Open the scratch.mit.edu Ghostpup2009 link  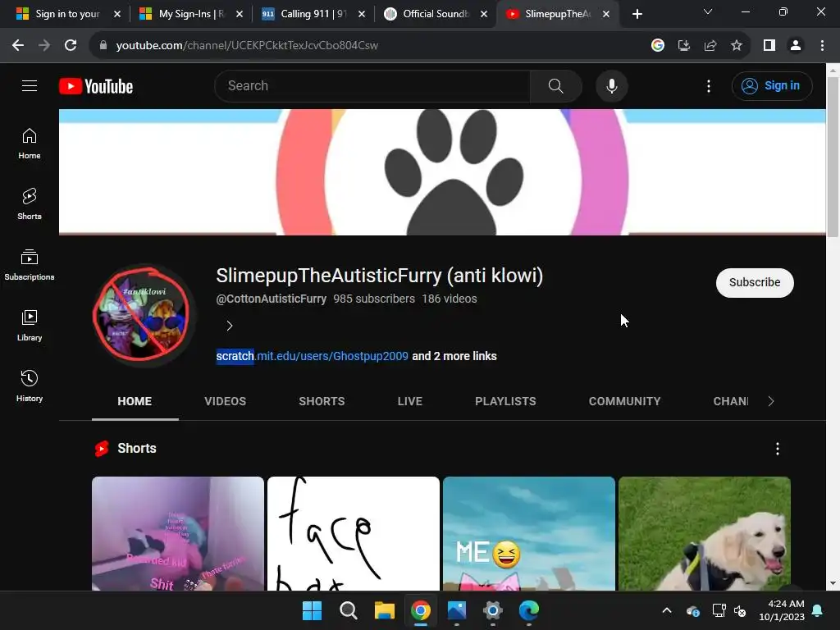(313, 356)
